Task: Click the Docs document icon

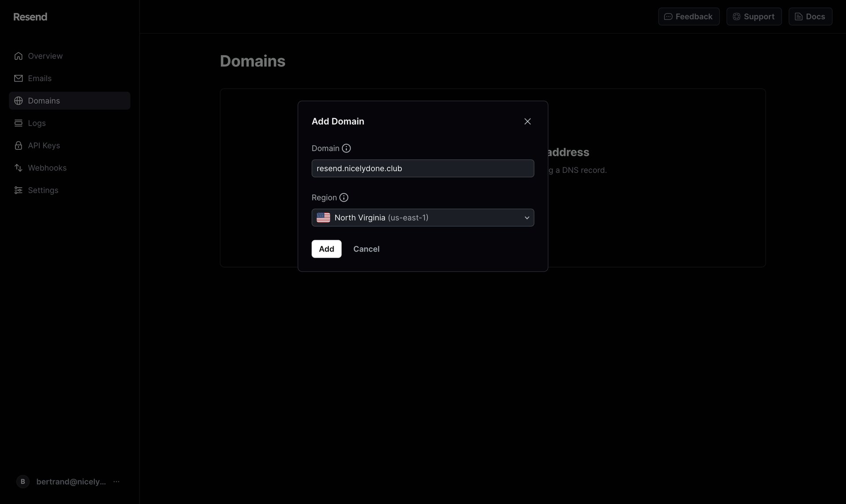Action: click(x=799, y=16)
